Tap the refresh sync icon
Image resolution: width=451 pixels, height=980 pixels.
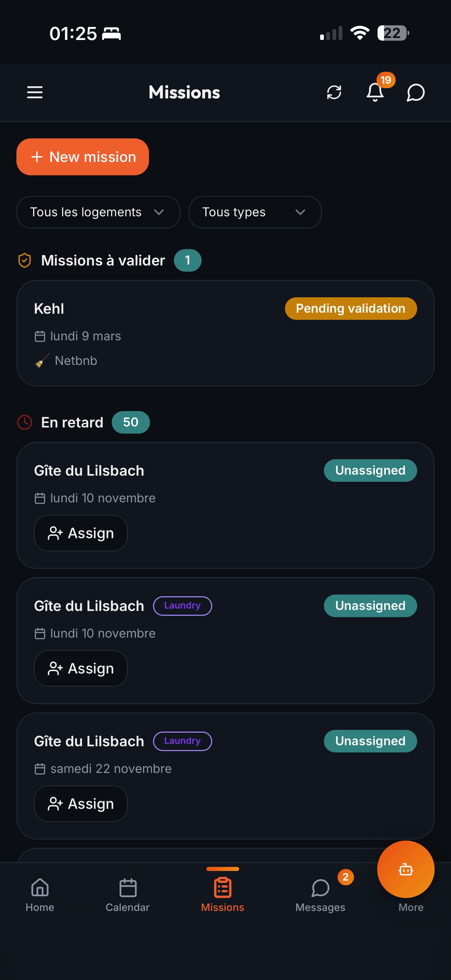pyautogui.click(x=334, y=93)
